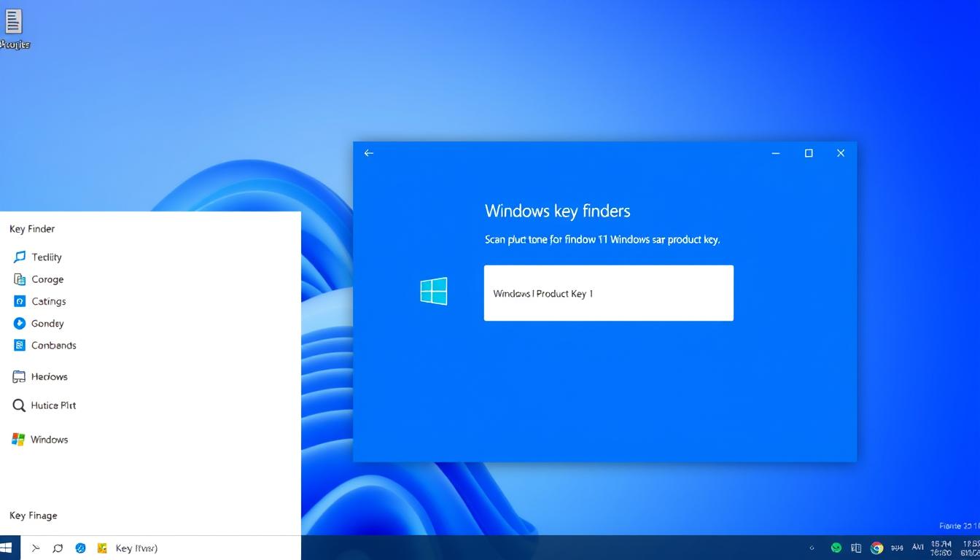Click the Coroge document icon

coord(20,279)
